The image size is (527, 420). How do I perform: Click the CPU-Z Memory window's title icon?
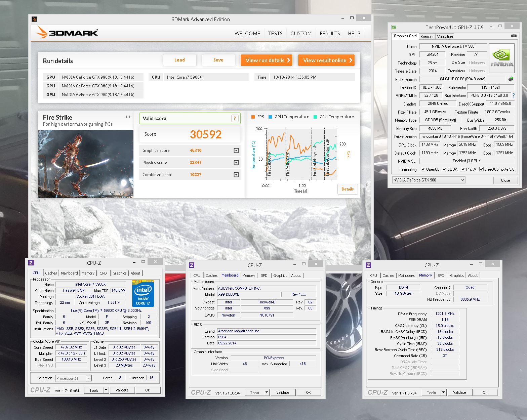pos(368,265)
